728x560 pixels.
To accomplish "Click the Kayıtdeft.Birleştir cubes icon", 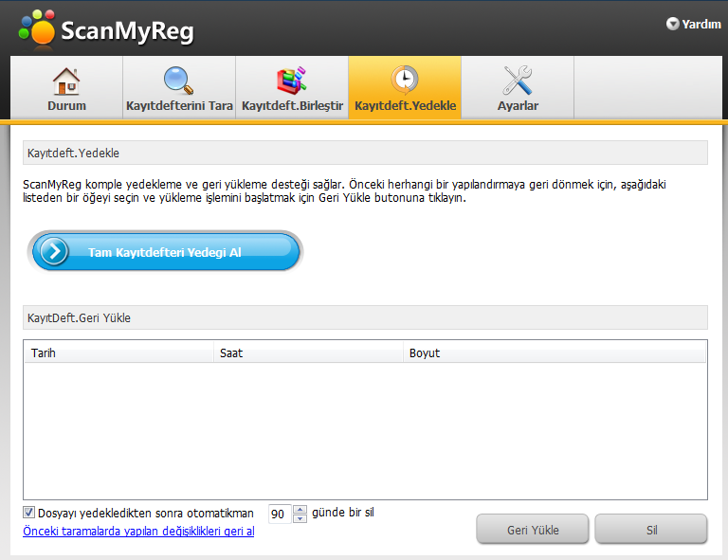I will [291, 80].
